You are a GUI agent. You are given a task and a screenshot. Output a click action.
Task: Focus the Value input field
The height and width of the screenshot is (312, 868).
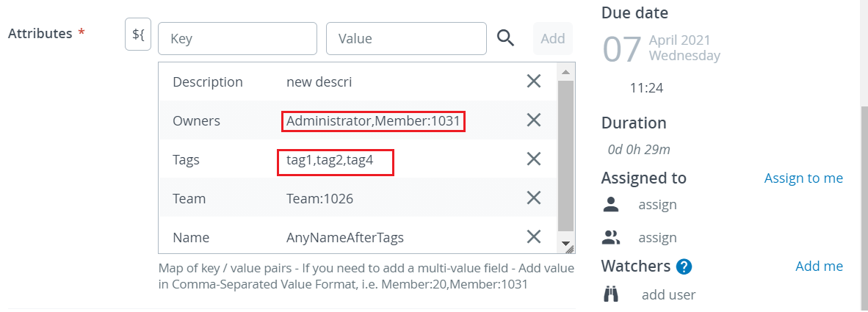[406, 39]
